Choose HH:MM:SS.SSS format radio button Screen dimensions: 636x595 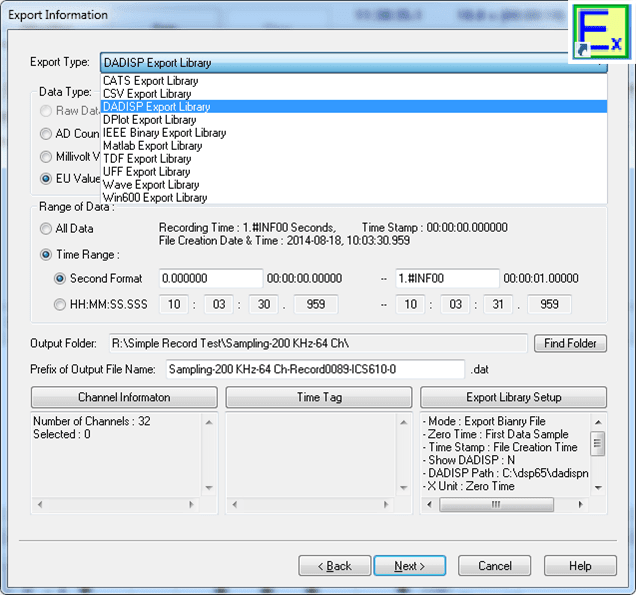[60, 305]
